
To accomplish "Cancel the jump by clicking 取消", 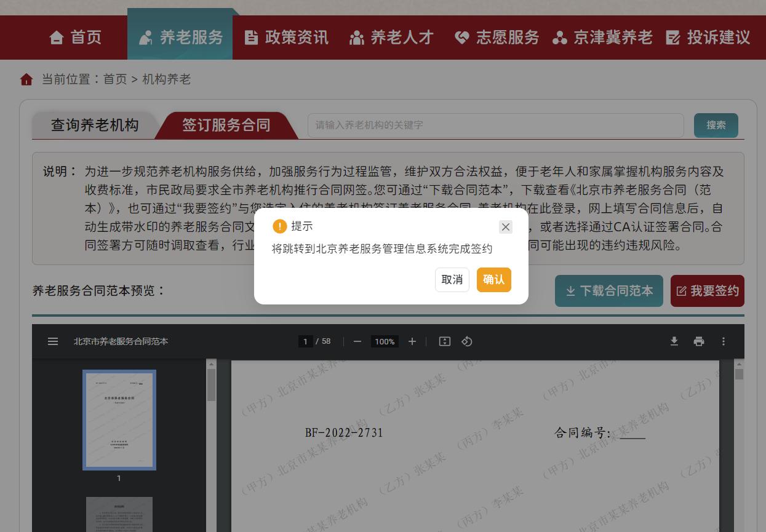I will tap(452, 280).
